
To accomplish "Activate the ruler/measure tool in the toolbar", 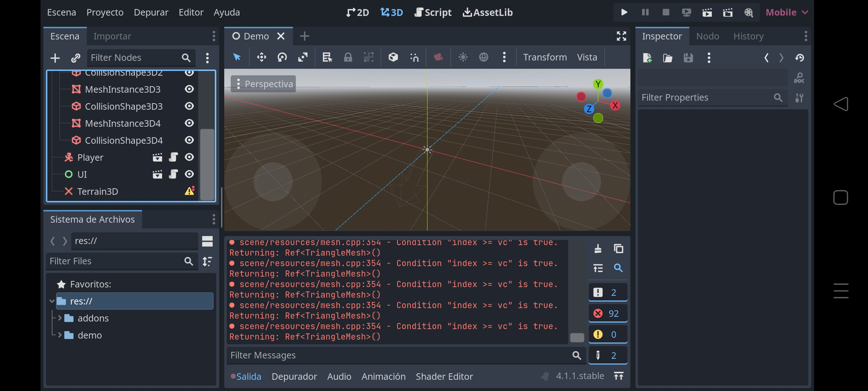I will coord(327,57).
